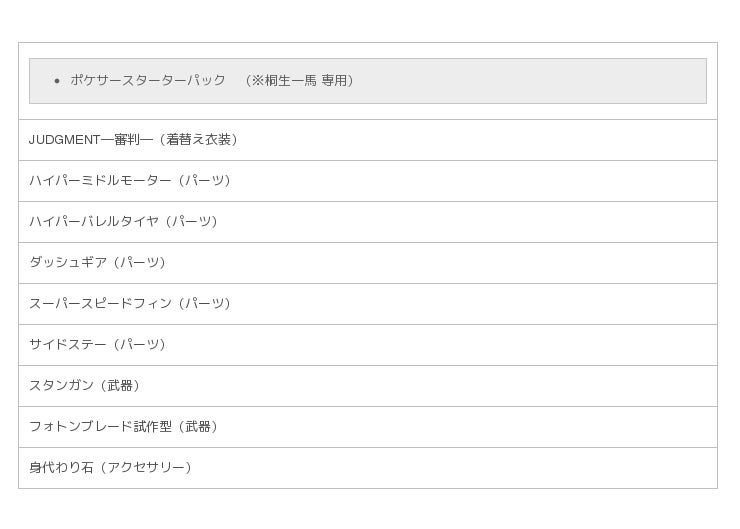Click the JUDGMENT—審判— item name

[x=91, y=140]
